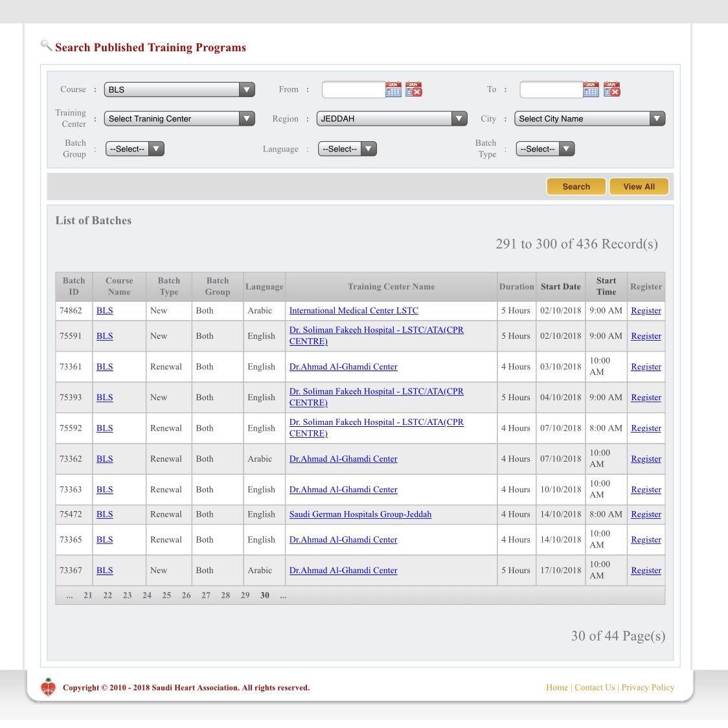Image resolution: width=728 pixels, height=728 pixels.
Task: Register for batch 75472
Action: 646,514
